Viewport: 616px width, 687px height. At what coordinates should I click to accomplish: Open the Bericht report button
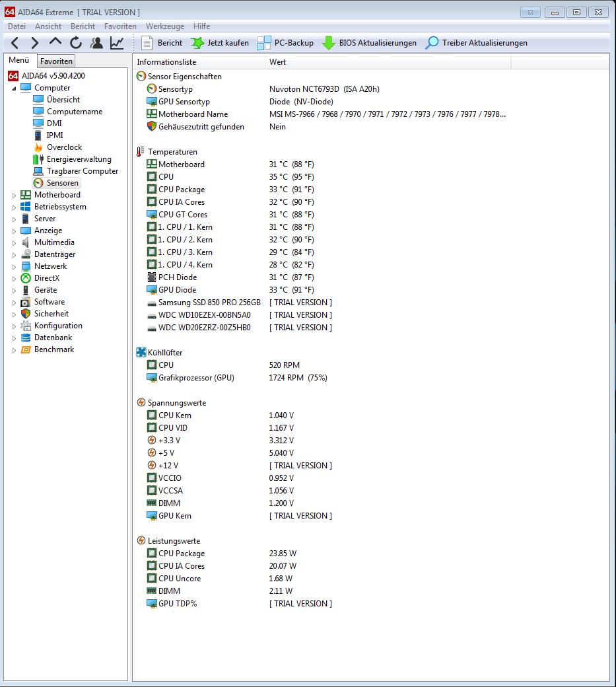pyautogui.click(x=162, y=43)
